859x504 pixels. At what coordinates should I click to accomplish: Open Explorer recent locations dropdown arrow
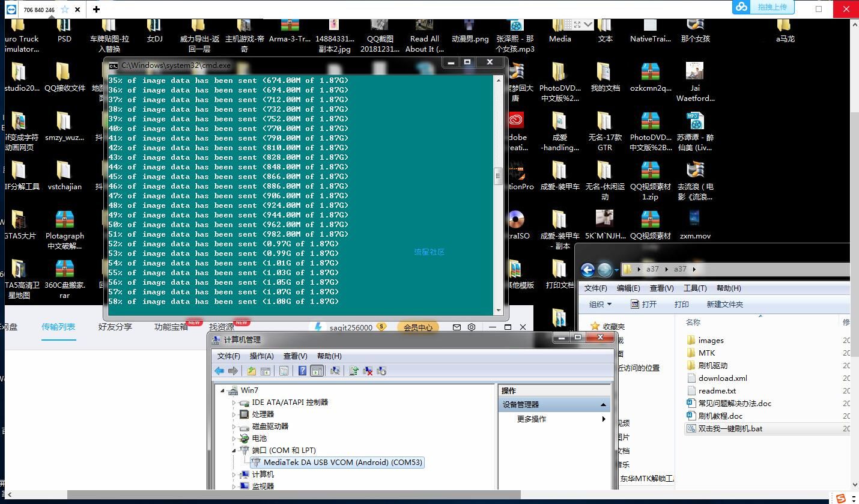click(616, 270)
